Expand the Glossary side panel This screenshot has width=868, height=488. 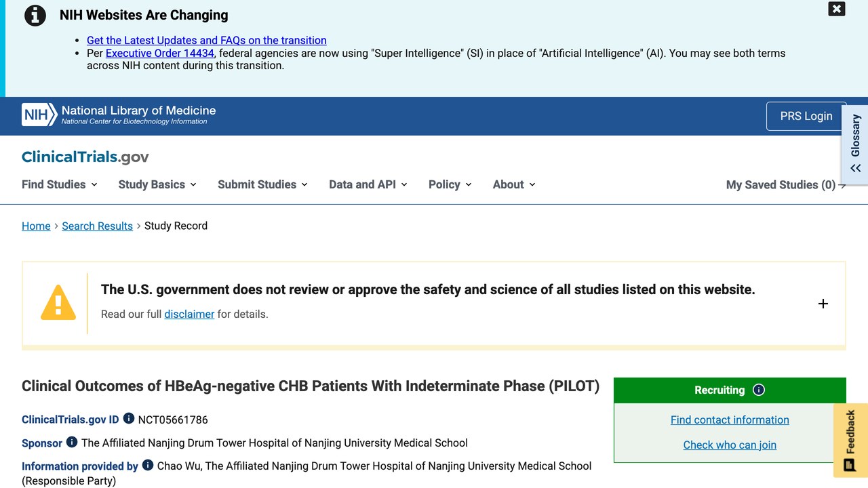[855, 144]
